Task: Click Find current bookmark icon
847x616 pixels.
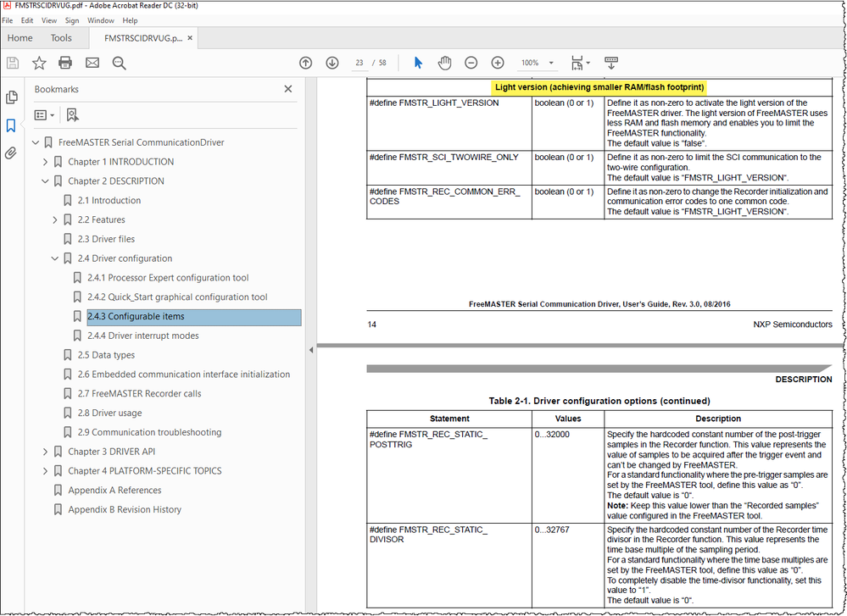Action: (x=72, y=115)
